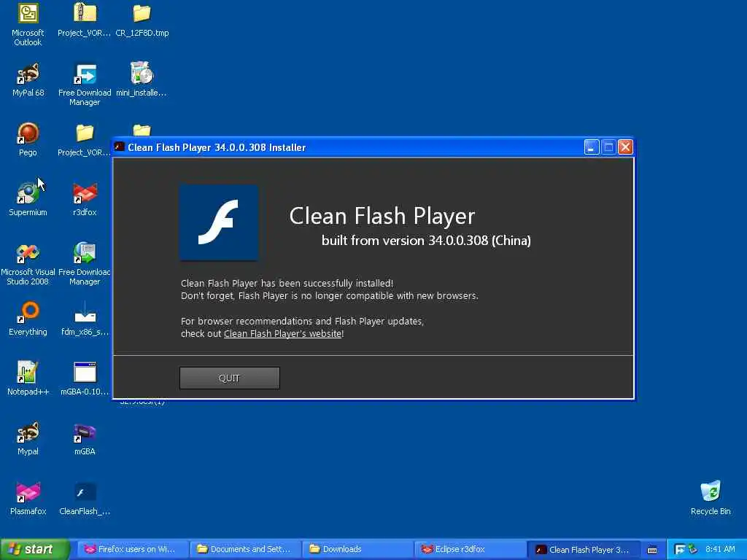Image resolution: width=747 pixels, height=560 pixels.
Task: Select the Mypal raccoon shortcut above Plasmafox
Action: tap(28, 433)
